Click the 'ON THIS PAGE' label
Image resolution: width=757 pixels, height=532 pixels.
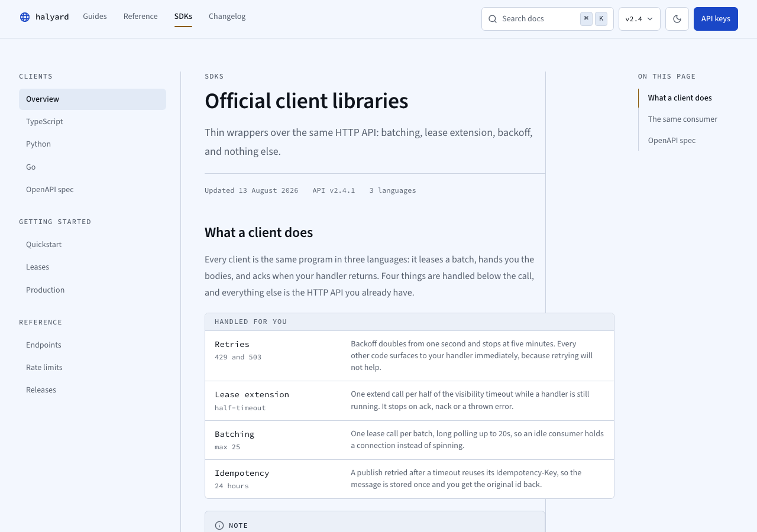click(667, 76)
